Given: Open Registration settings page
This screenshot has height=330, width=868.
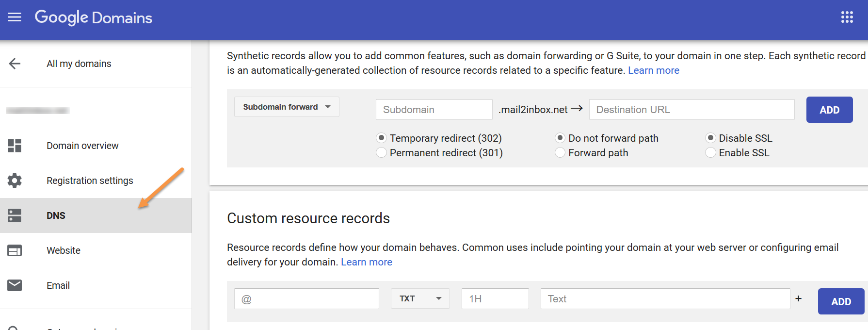Looking at the screenshot, I should [x=90, y=181].
